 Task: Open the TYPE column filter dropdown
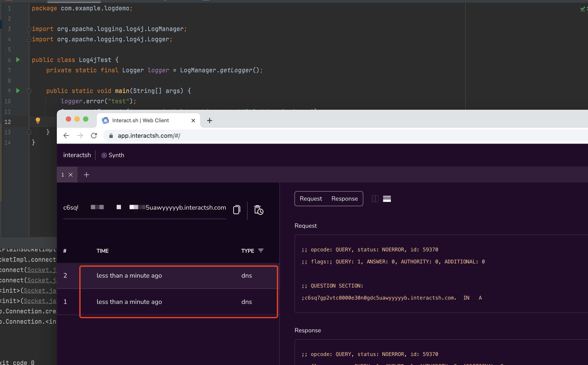tap(261, 251)
